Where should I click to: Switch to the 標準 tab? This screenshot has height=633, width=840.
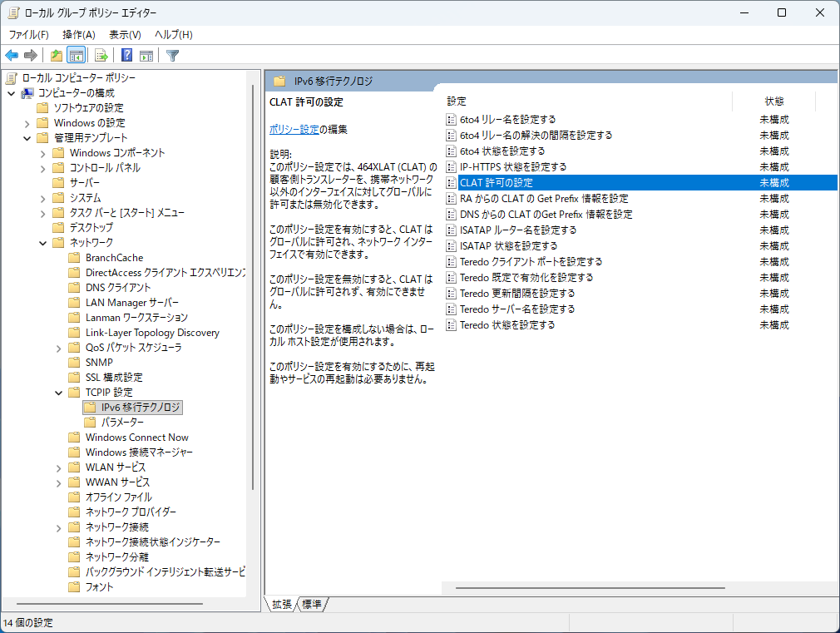[x=311, y=604]
